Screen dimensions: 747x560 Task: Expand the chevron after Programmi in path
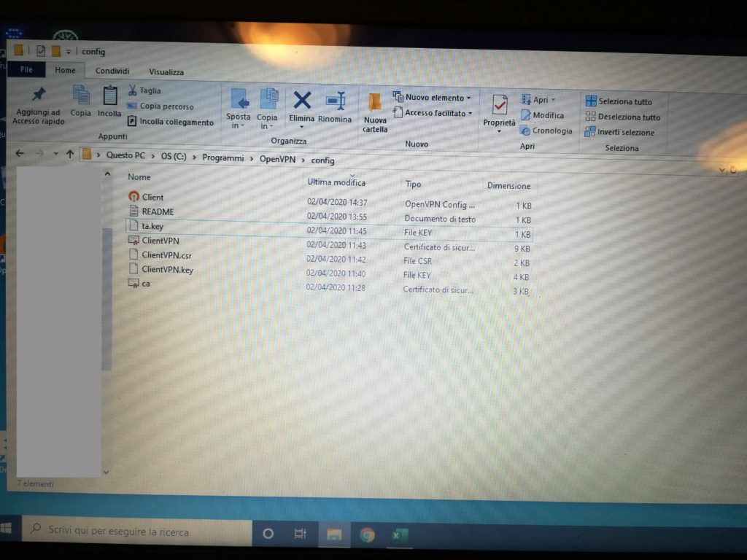click(x=252, y=158)
